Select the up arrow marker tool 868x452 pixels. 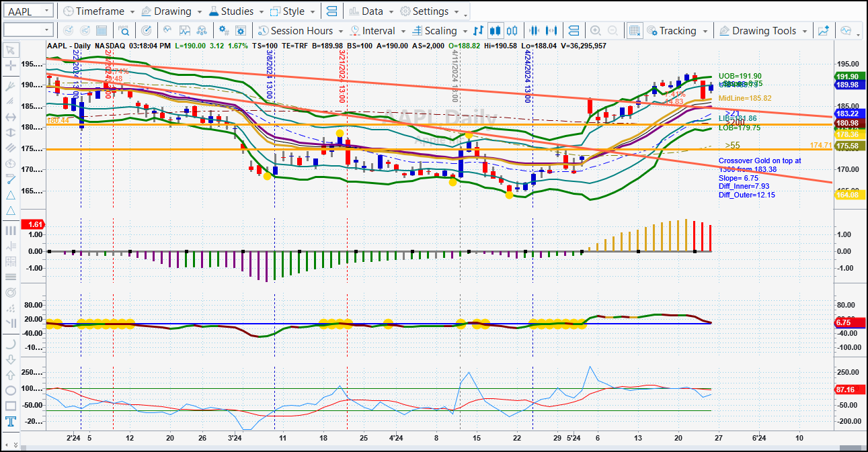pyautogui.click(x=11, y=374)
